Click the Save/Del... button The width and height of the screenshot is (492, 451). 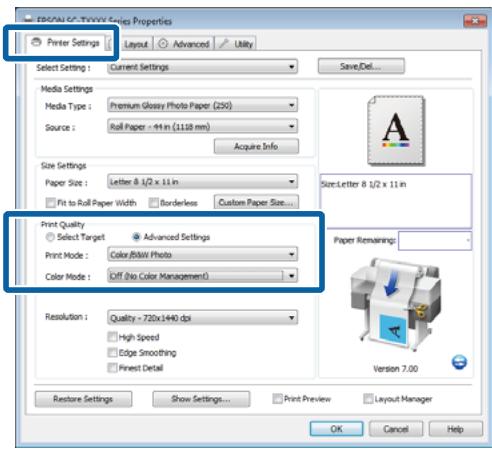361,66
